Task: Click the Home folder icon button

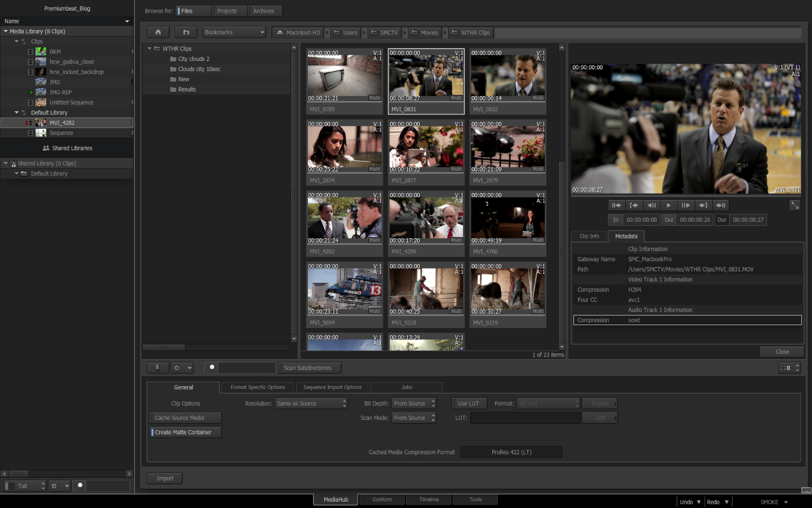Action: [x=158, y=32]
